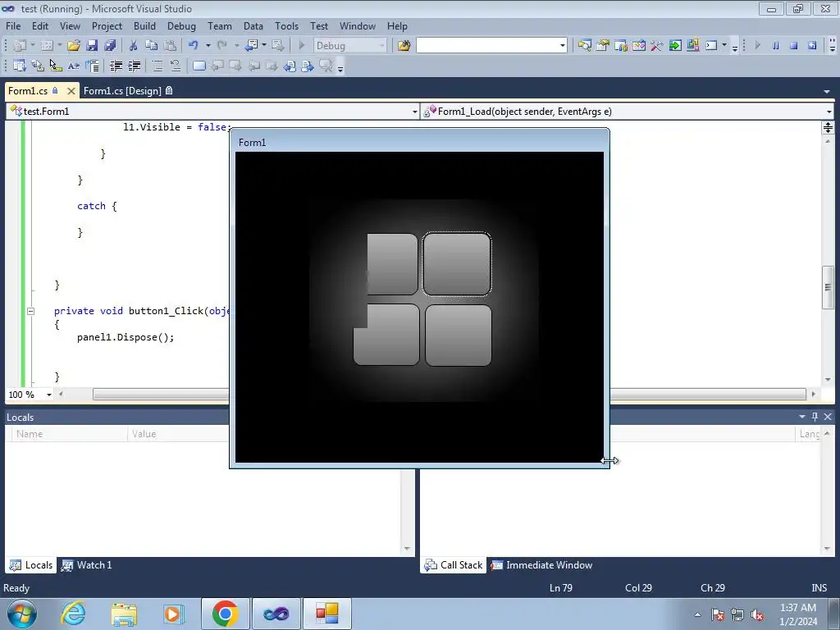Screen dimensions: 840x630
Task: Click the Open File folder icon
Action: pos(73,46)
